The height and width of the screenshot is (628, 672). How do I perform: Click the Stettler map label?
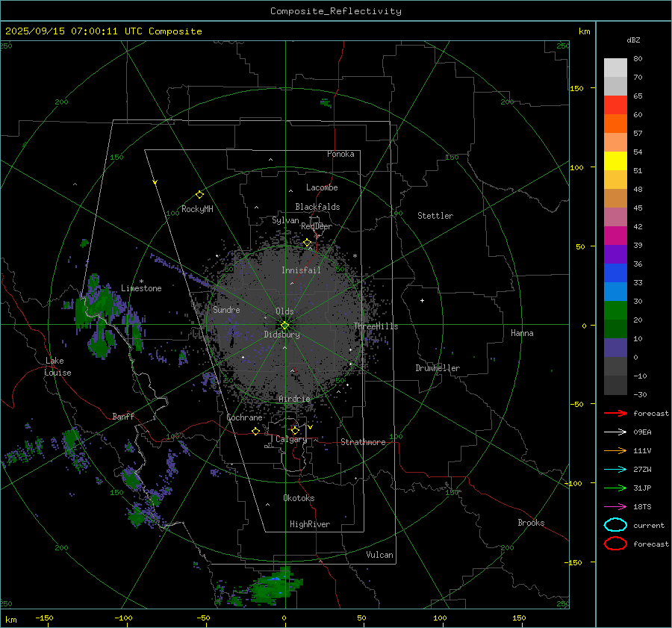tap(435, 216)
